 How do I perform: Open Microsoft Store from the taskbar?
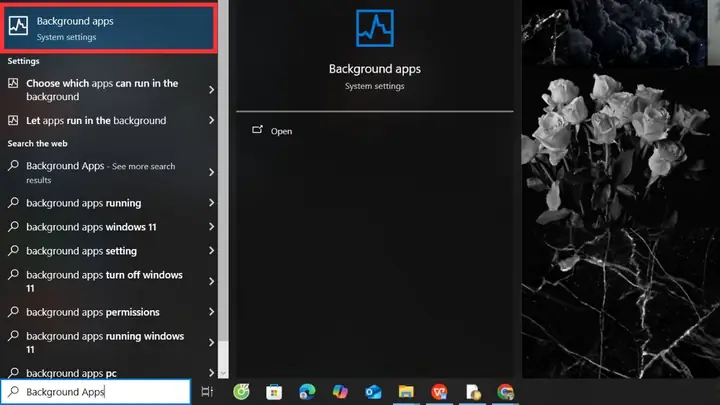274,392
